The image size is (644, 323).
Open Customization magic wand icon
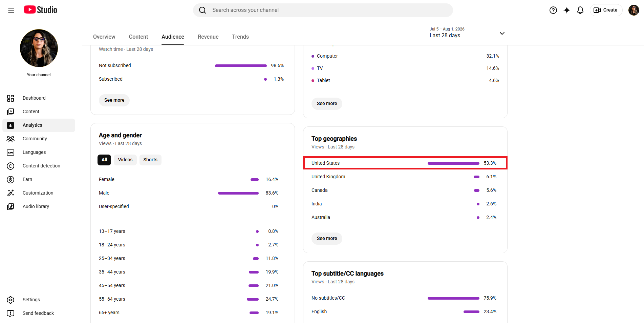click(x=10, y=193)
